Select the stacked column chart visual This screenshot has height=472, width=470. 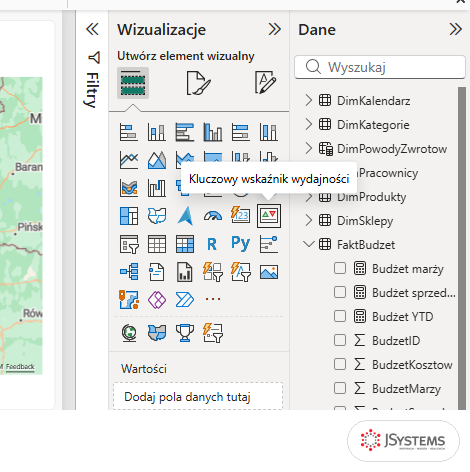tap(157, 132)
